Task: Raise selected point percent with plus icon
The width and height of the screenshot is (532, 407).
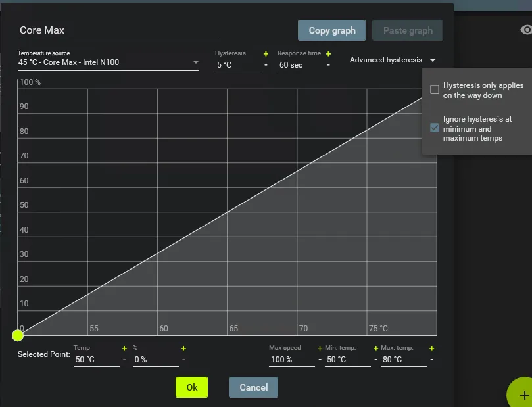Action: [183, 348]
